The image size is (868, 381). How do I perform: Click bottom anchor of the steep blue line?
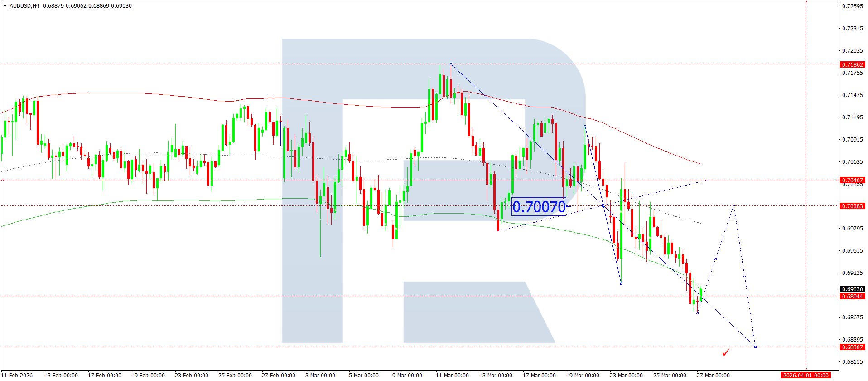coord(621,283)
